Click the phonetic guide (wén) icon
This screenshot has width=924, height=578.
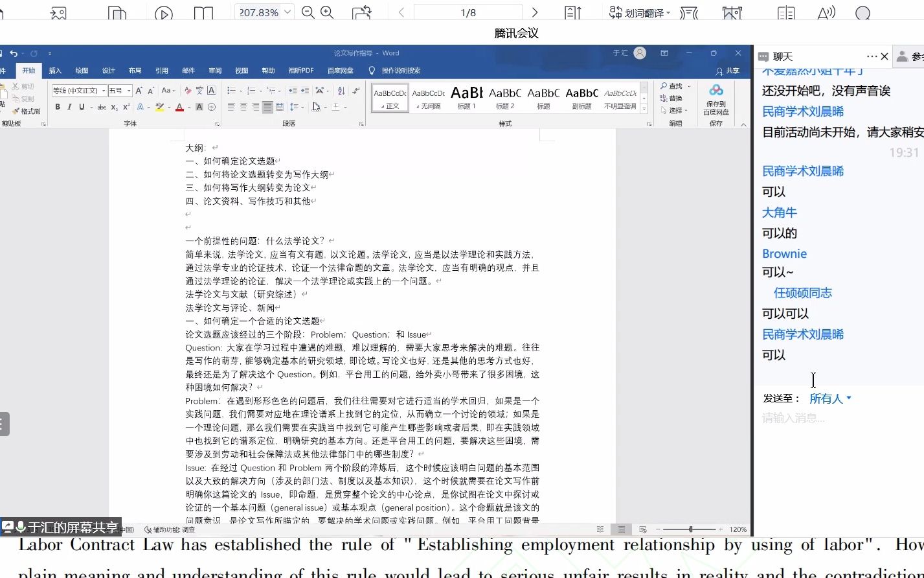tap(199, 91)
